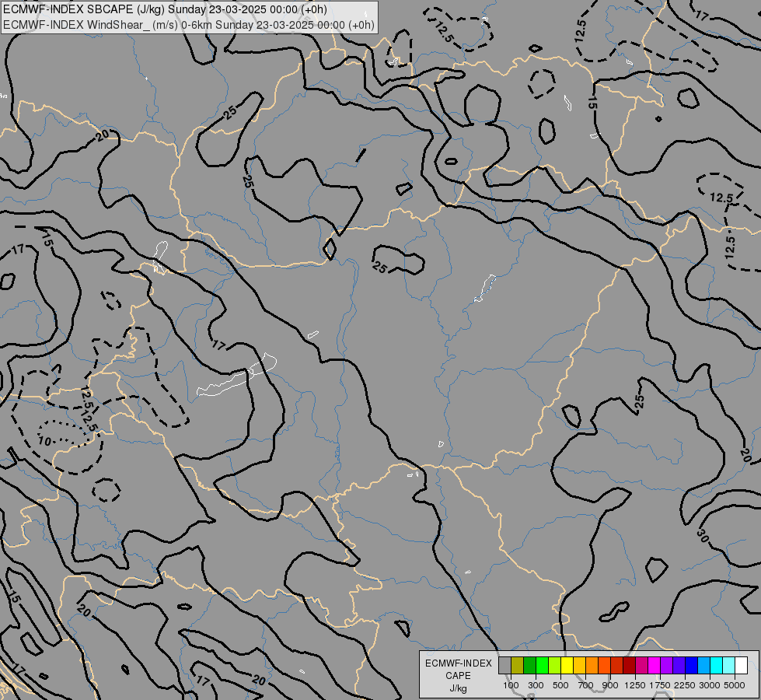Click the 100 tick label in legend
This screenshot has width=761, height=700.
pos(511,685)
